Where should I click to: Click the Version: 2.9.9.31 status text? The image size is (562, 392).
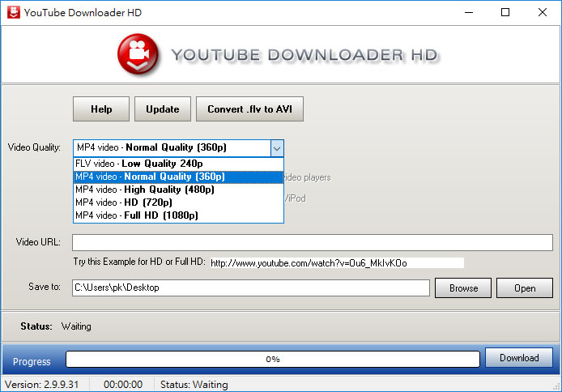[x=41, y=385]
